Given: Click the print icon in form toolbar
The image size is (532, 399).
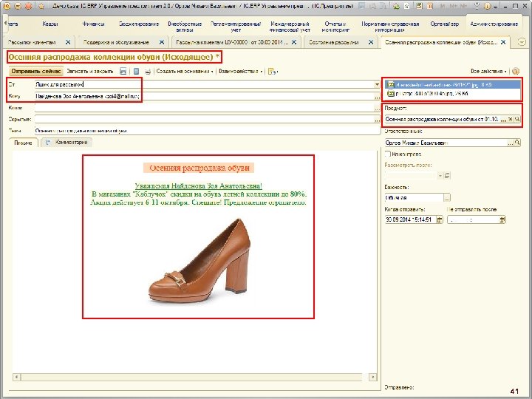Looking at the screenshot, I should tap(149, 72).
